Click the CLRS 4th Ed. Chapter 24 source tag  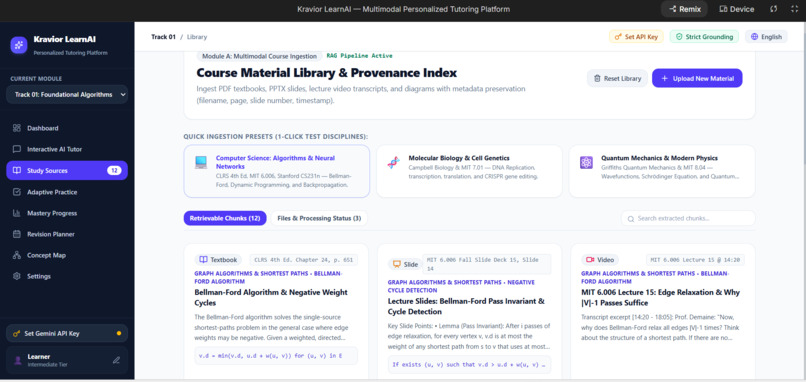click(x=304, y=260)
